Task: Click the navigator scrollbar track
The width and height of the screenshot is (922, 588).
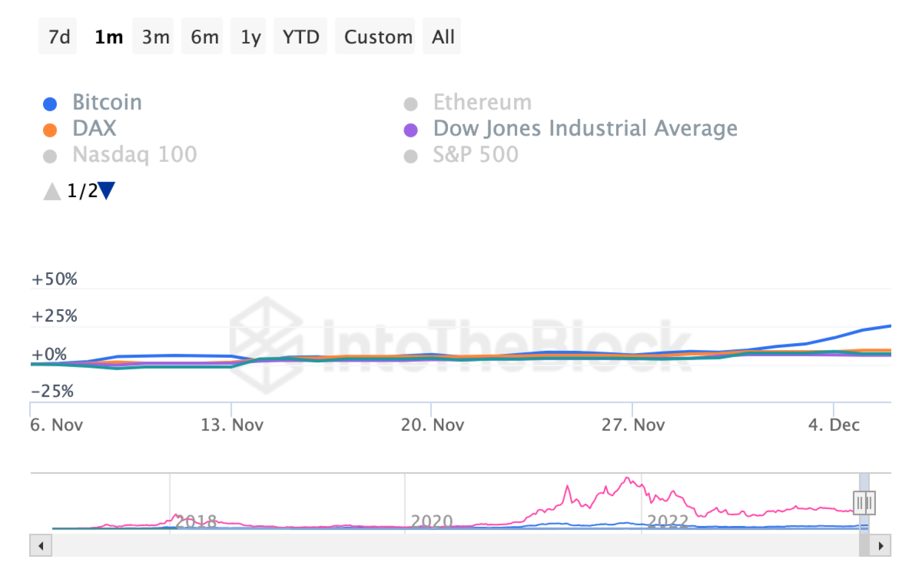Action: pyautogui.click(x=455, y=545)
